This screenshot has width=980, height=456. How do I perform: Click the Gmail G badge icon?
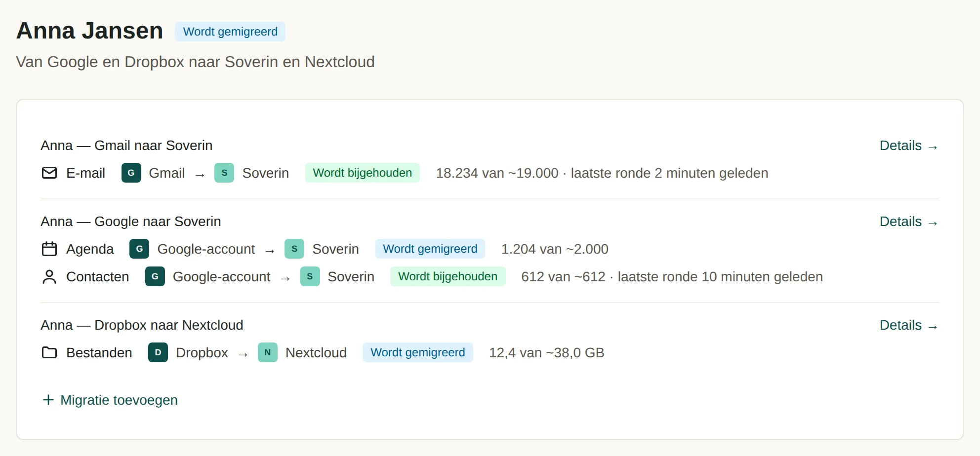click(131, 173)
